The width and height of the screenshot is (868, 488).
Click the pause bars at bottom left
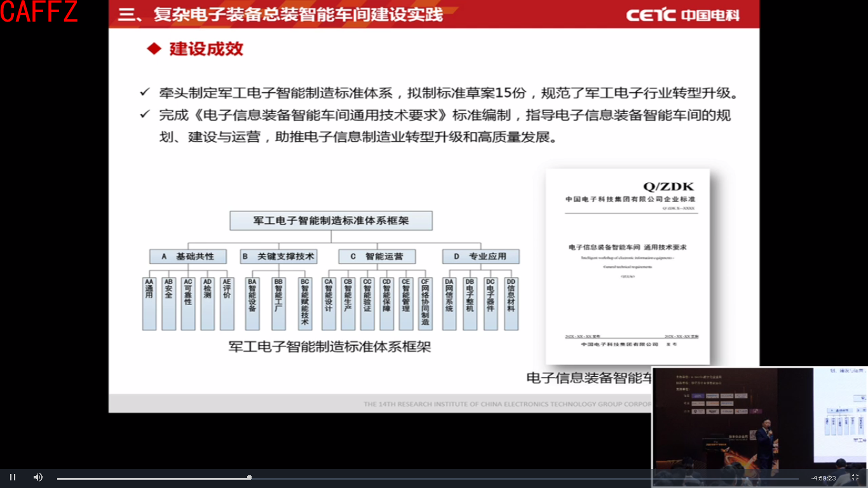click(x=12, y=477)
